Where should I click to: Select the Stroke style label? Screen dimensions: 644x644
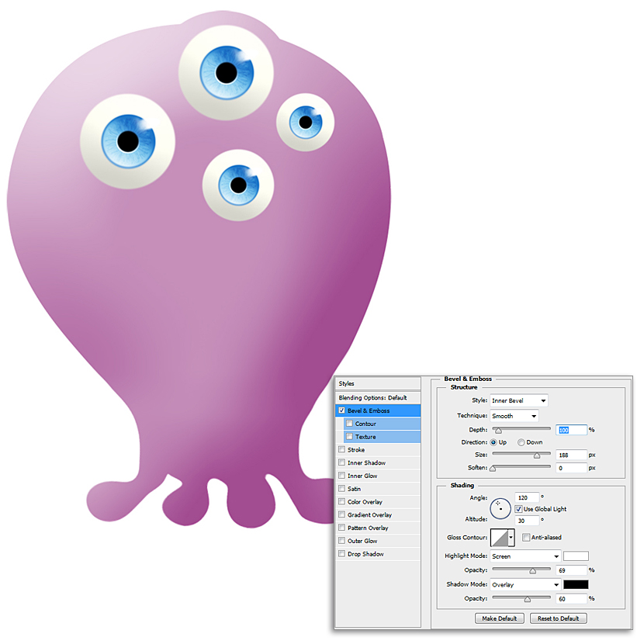tap(356, 450)
